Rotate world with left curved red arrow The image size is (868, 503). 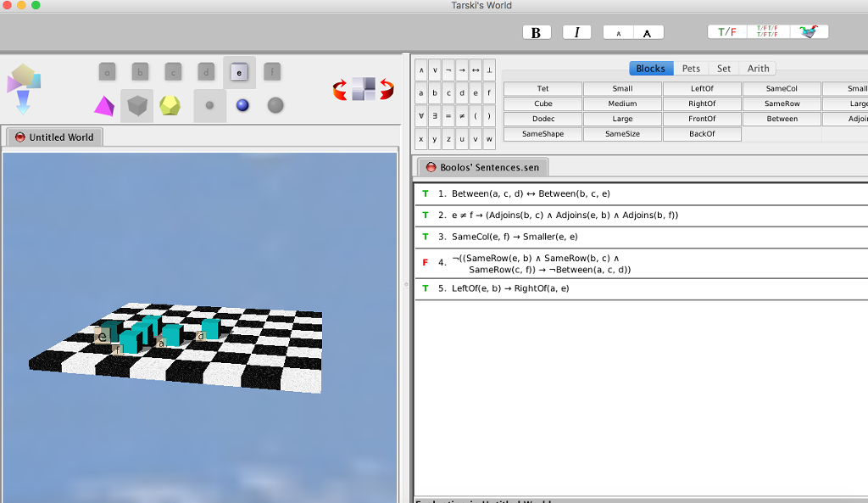[x=340, y=89]
